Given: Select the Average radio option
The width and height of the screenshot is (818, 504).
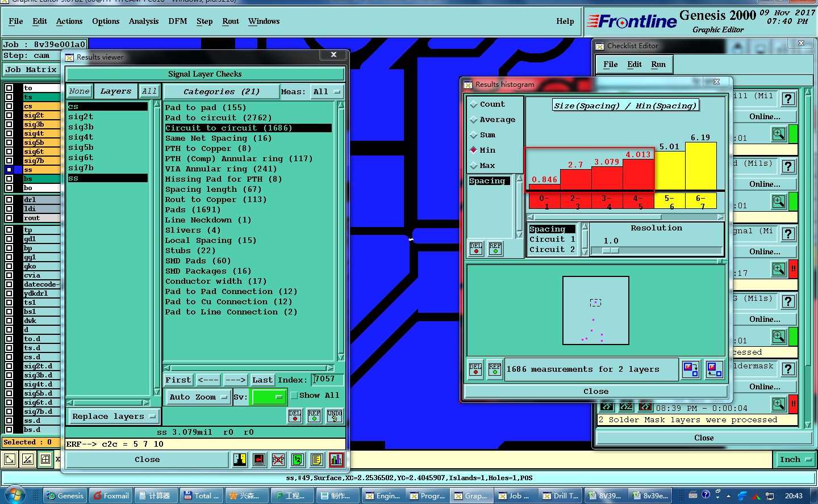Looking at the screenshot, I should 493,120.
